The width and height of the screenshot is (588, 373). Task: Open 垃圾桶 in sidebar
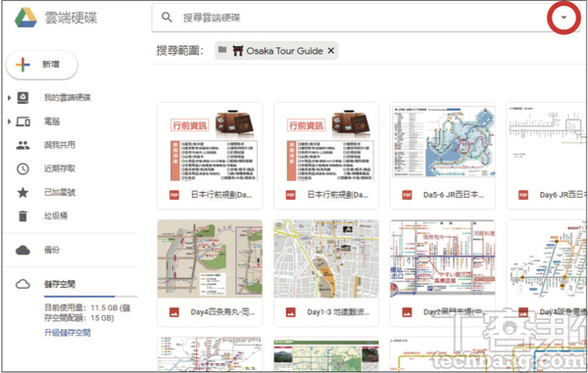click(56, 215)
